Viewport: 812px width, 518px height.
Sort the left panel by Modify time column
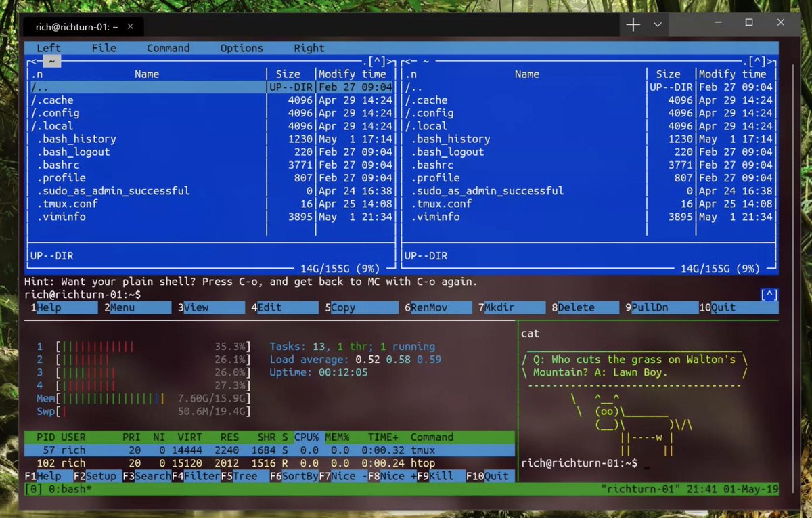pos(353,74)
